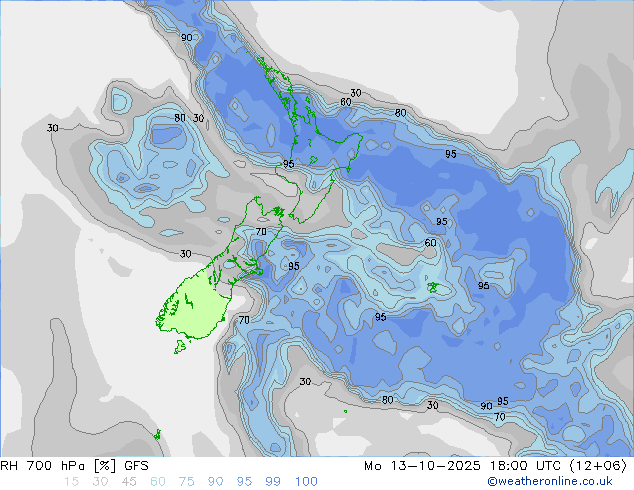Click legend value 90 in the bottom scale

tap(215, 482)
